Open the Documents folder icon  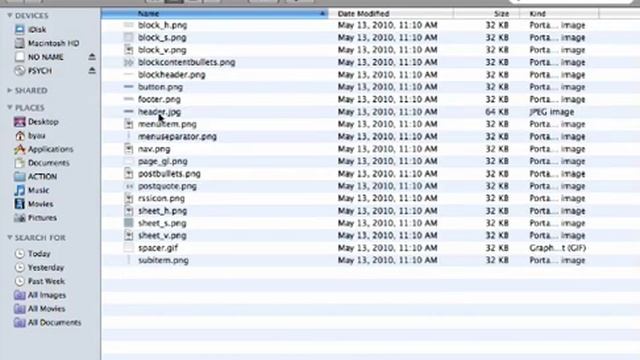tap(19, 163)
